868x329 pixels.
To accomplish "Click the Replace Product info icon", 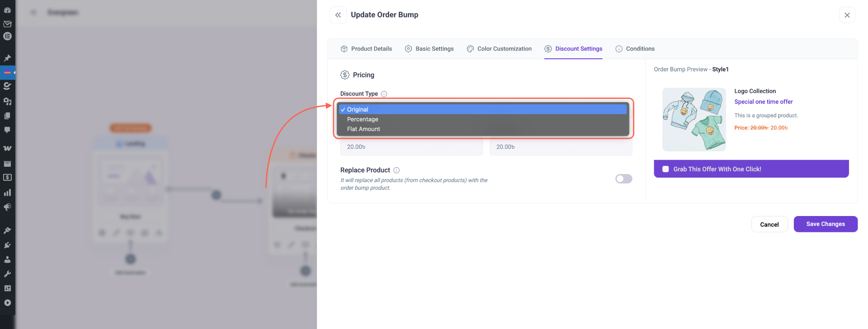I will 396,170.
